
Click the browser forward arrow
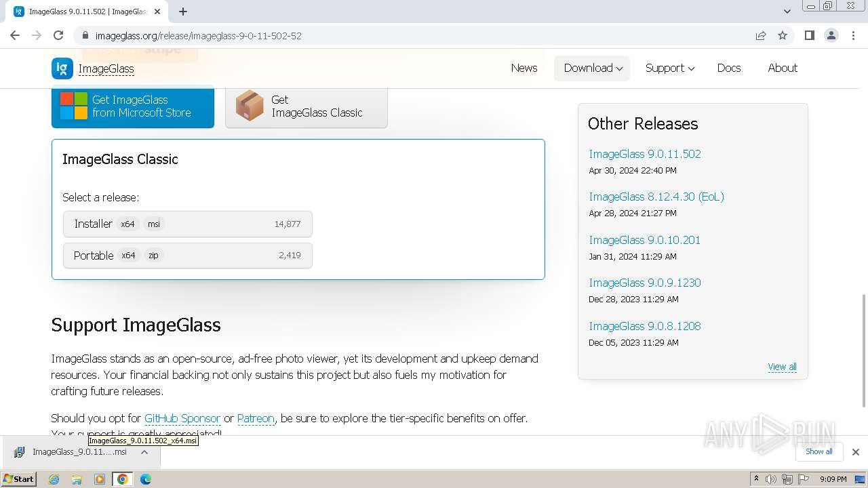tap(37, 35)
